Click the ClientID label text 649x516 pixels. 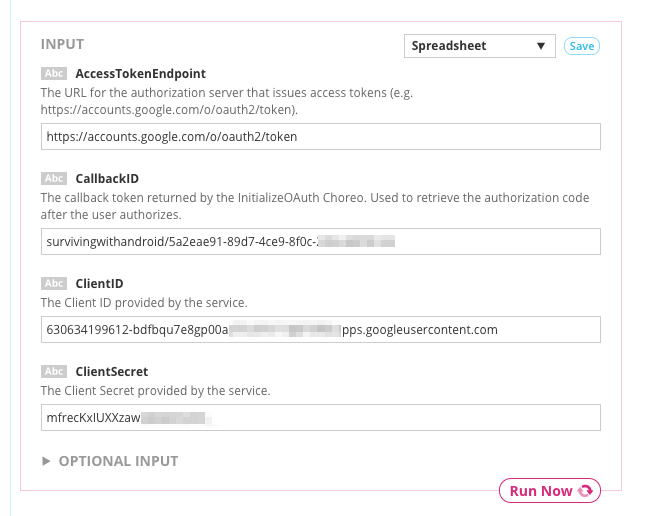coord(99,284)
